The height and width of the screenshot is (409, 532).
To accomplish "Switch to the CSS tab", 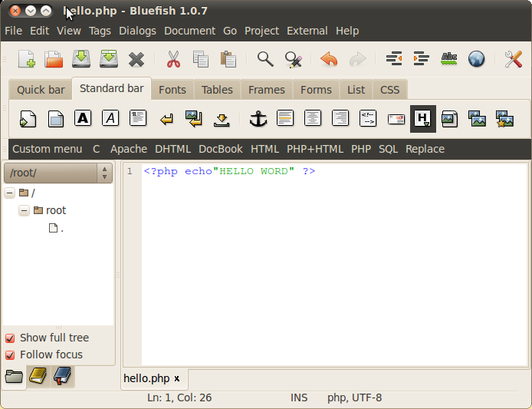I will point(390,90).
